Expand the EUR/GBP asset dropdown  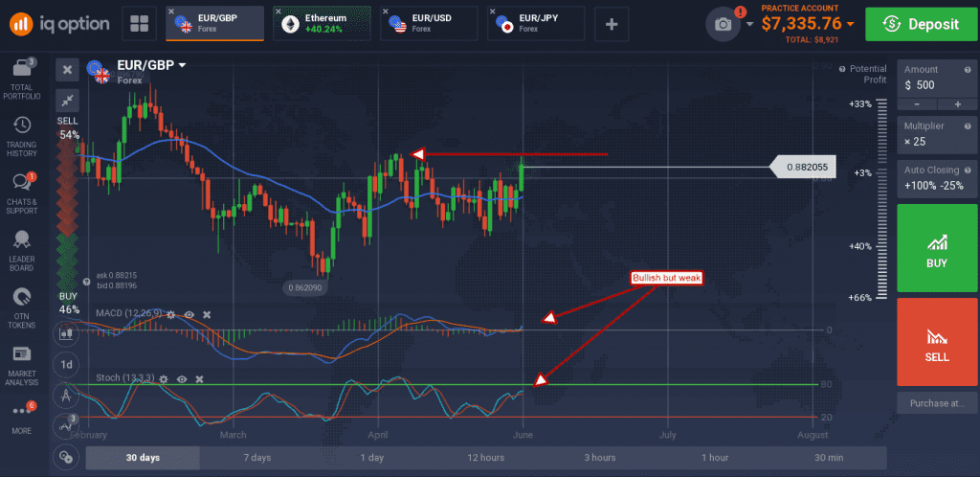coord(183,65)
